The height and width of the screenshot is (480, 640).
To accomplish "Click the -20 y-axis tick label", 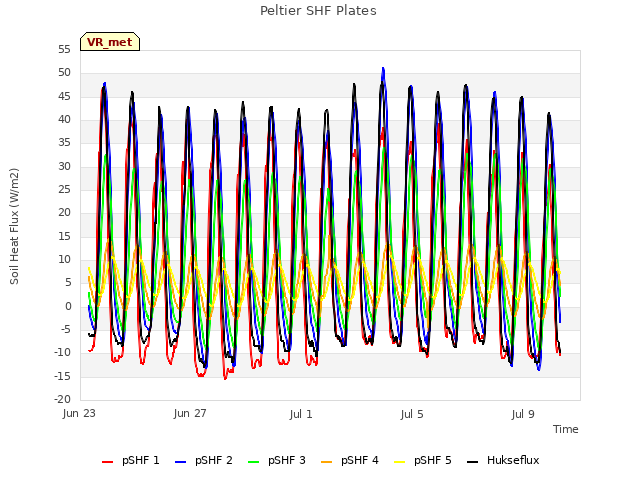I will point(62,400).
